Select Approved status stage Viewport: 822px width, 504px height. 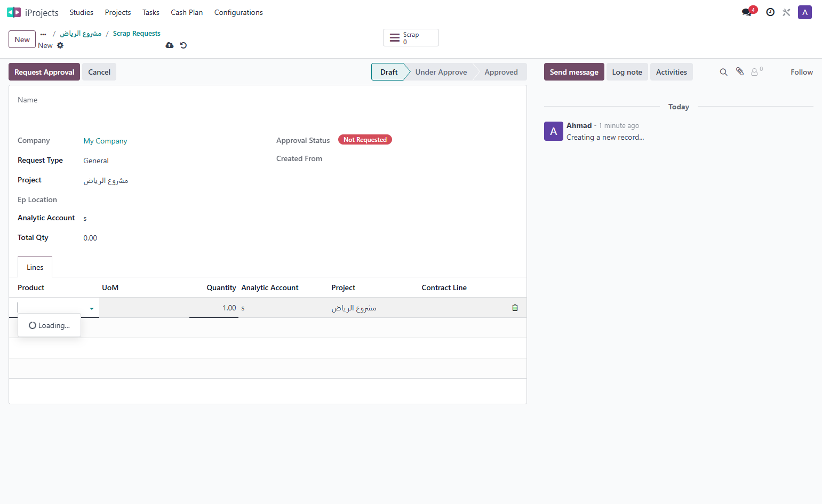click(x=501, y=72)
